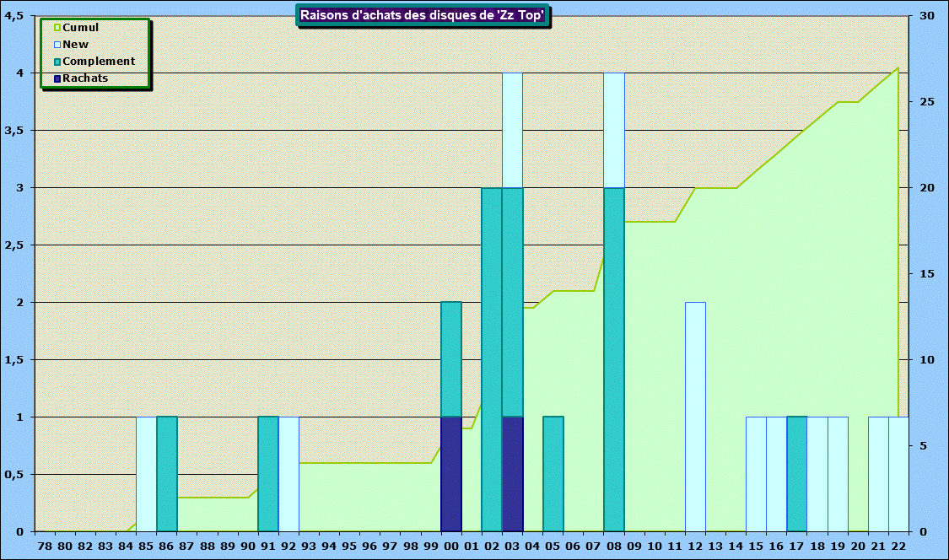Image resolution: width=949 pixels, height=560 pixels.
Task: Click the dark blue Rachats bar for year 00
Action: click(451, 474)
